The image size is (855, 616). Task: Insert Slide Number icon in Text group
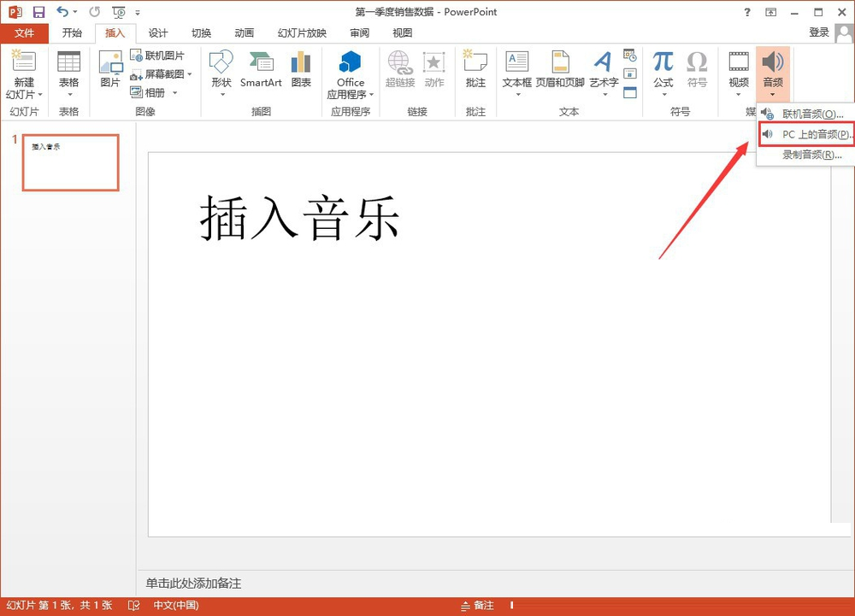click(630, 73)
